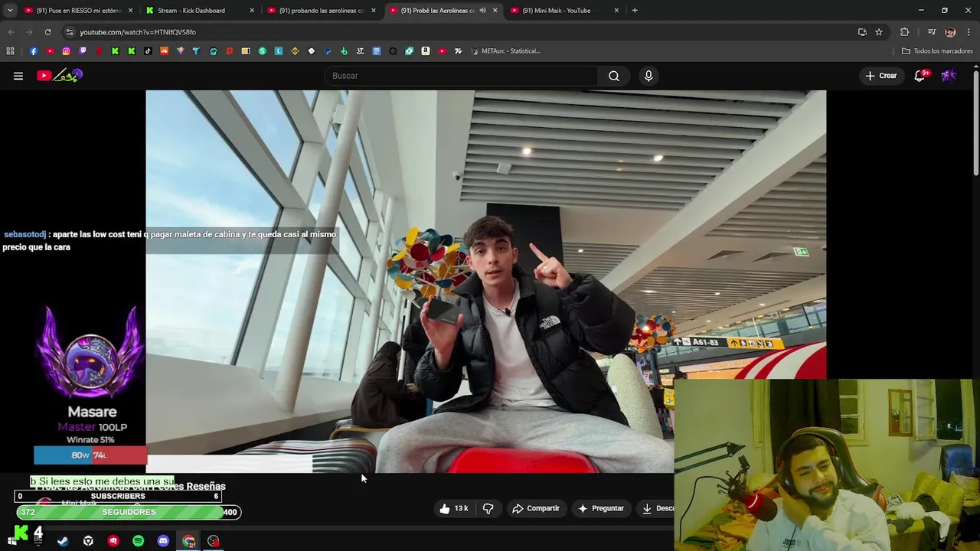Open the Facebook bookmark
Screen dimensions: 980x551
point(34,51)
